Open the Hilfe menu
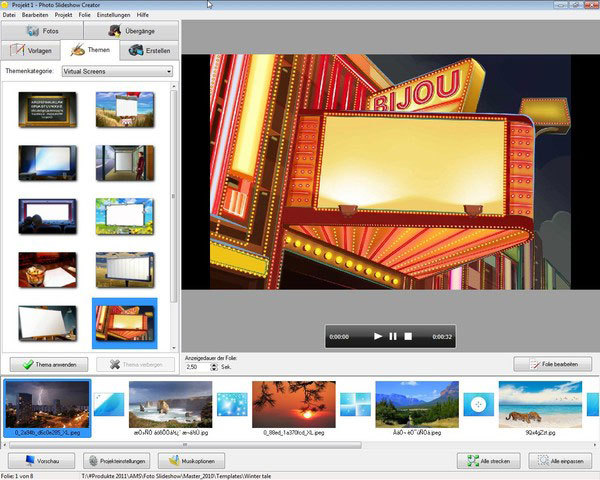Screen dimensions: 600x480 click(142, 15)
